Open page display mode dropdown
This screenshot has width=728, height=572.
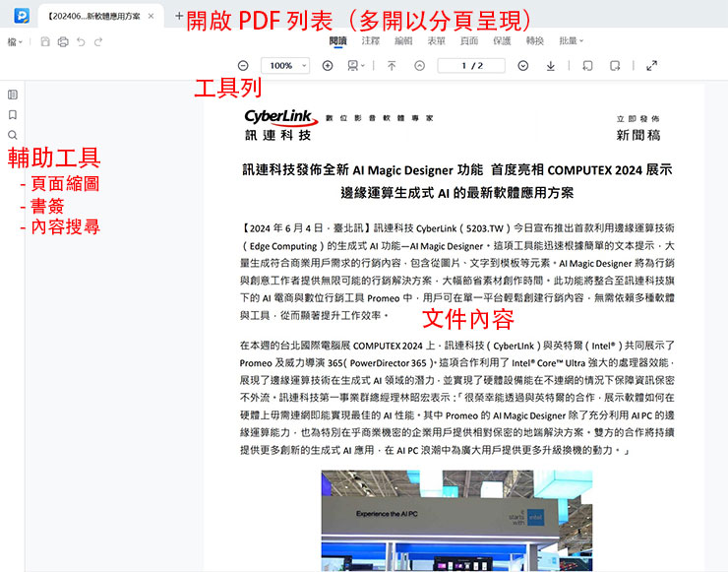click(356, 66)
